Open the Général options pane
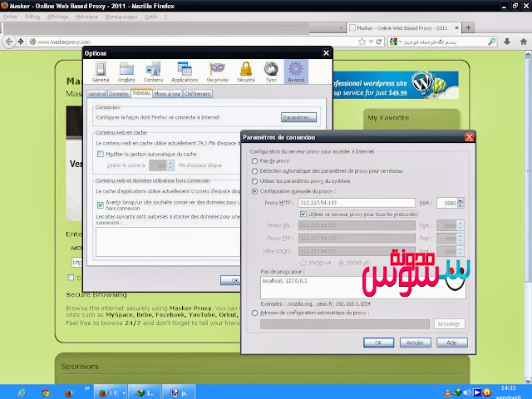This screenshot has height=399, width=532. click(x=101, y=72)
